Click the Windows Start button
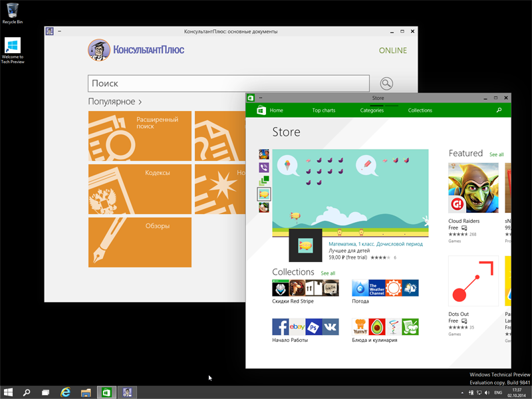 (x=8, y=392)
